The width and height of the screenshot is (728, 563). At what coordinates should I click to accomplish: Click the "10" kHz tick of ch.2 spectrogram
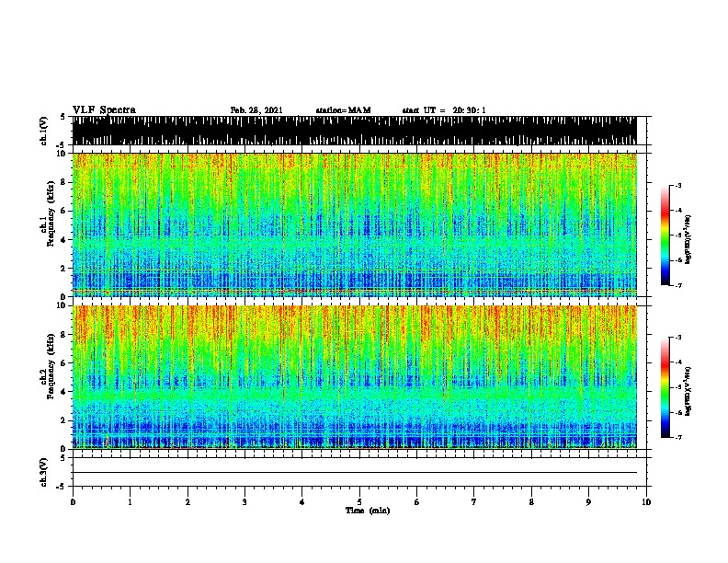63,305
